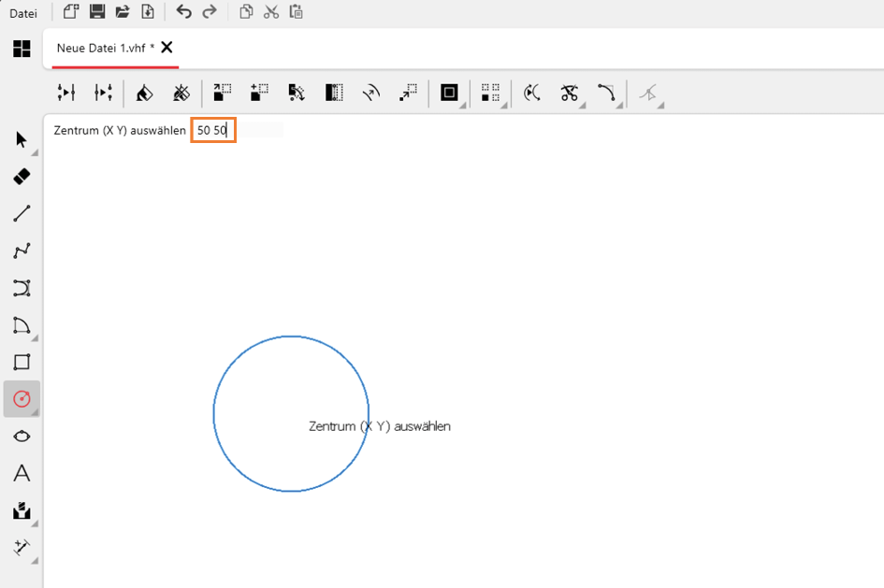Open the nested squares offset tool
The image size is (884, 588).
449,93
